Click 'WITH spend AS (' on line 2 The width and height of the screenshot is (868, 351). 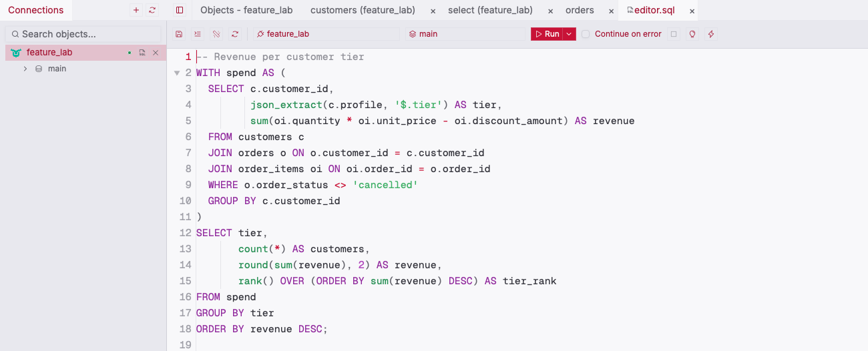[241, 73]
